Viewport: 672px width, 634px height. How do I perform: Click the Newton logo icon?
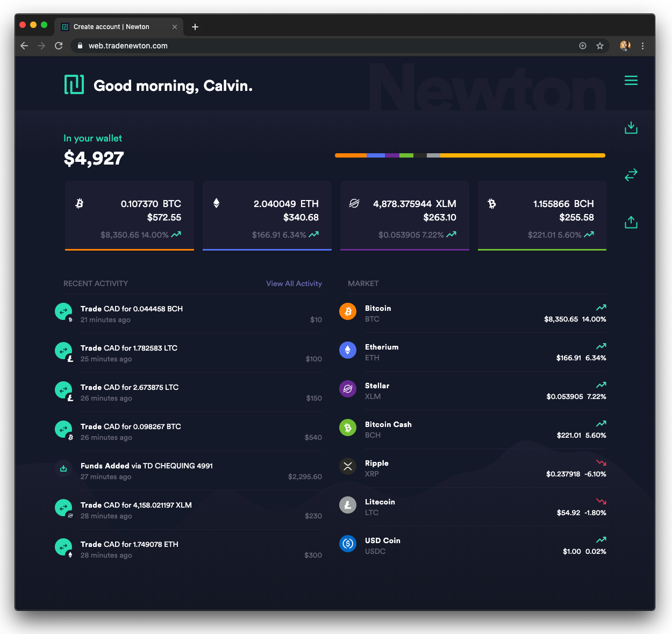(x=74, y=84)
